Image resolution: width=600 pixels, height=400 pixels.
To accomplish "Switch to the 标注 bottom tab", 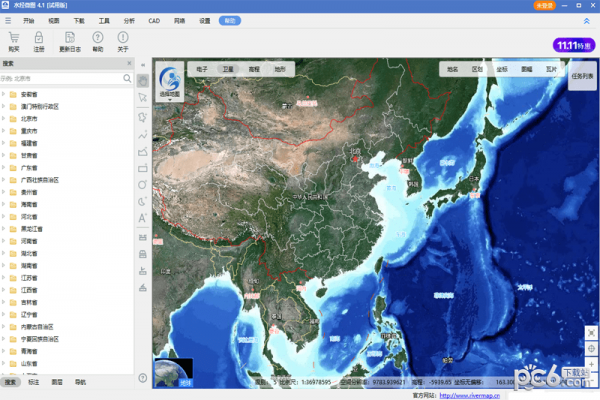I will (x=34, y=382).
